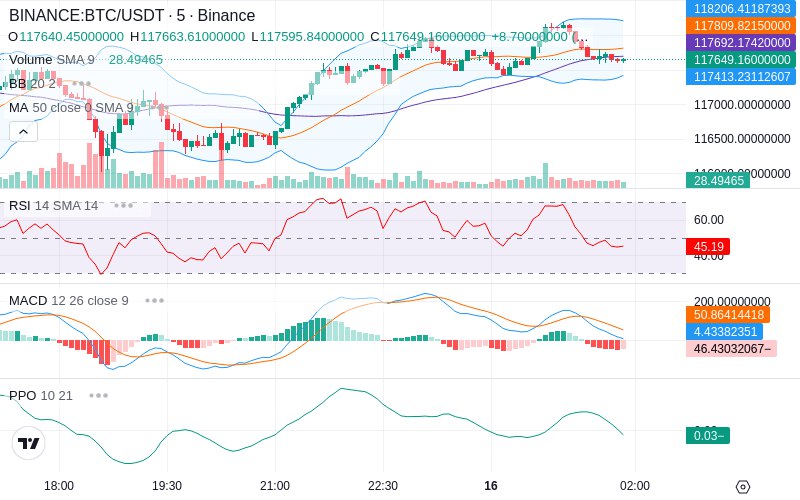Click the open price value O117640.45000000
Screen dimensions: 800x500
click(x=66, y=37)
